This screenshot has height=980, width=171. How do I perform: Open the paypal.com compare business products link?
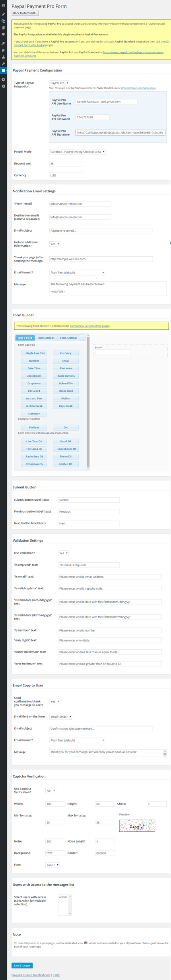pyautogui.click(x=133, y=52)
